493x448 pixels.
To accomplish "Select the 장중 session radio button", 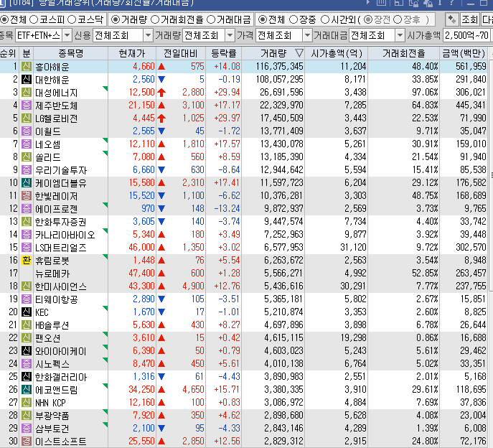I will click(294, 20).
